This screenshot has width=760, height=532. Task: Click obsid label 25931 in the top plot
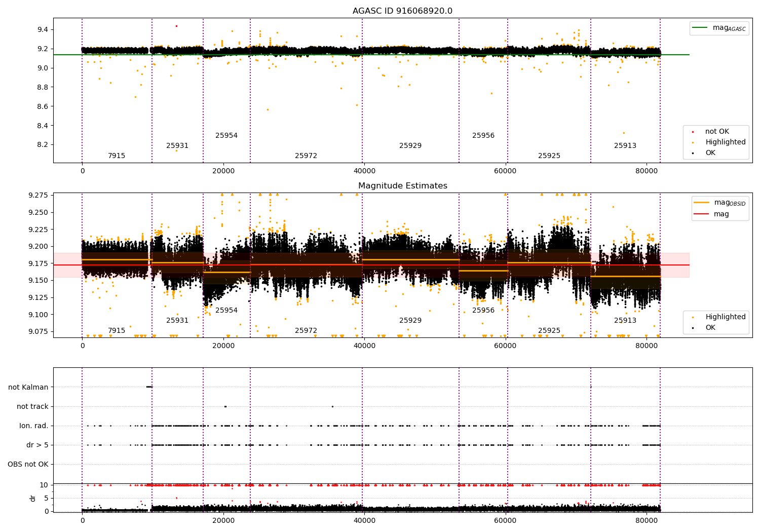177,146
